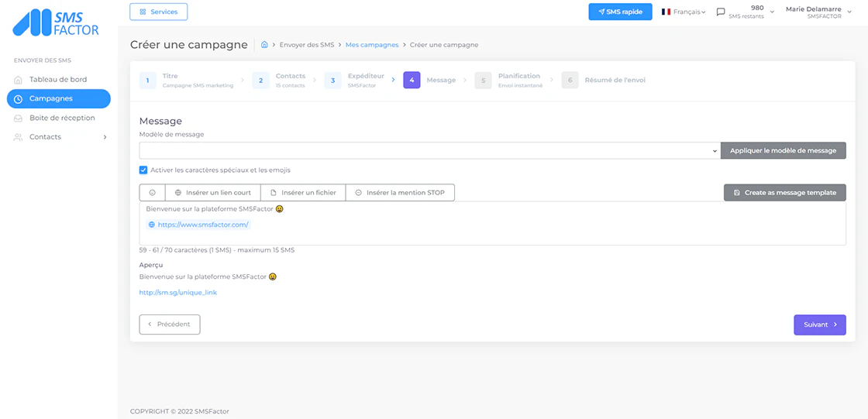Click the ENVOYER DES SMS sidebar heading
This screenshot has width=868, height=419.
(43, 61)
